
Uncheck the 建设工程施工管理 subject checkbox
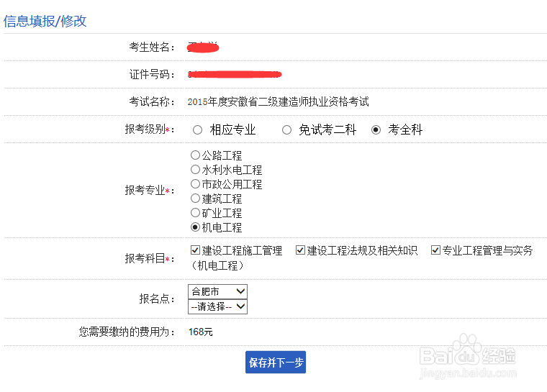point(195,250)
